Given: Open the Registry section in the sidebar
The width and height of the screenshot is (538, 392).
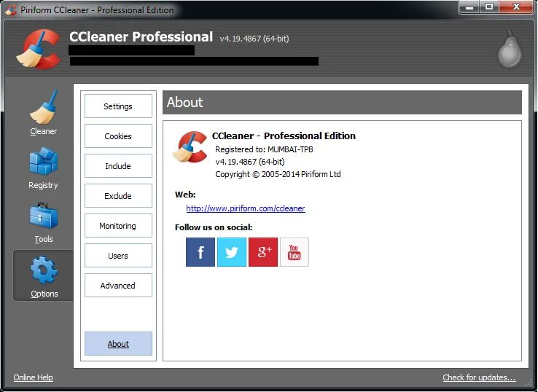Looking at the screenshot, I should tap(43, 168).
